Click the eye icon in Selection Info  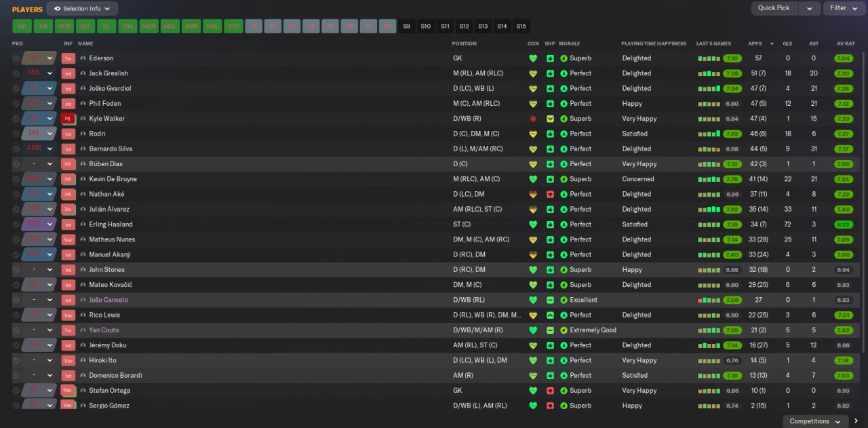[57, 9]
